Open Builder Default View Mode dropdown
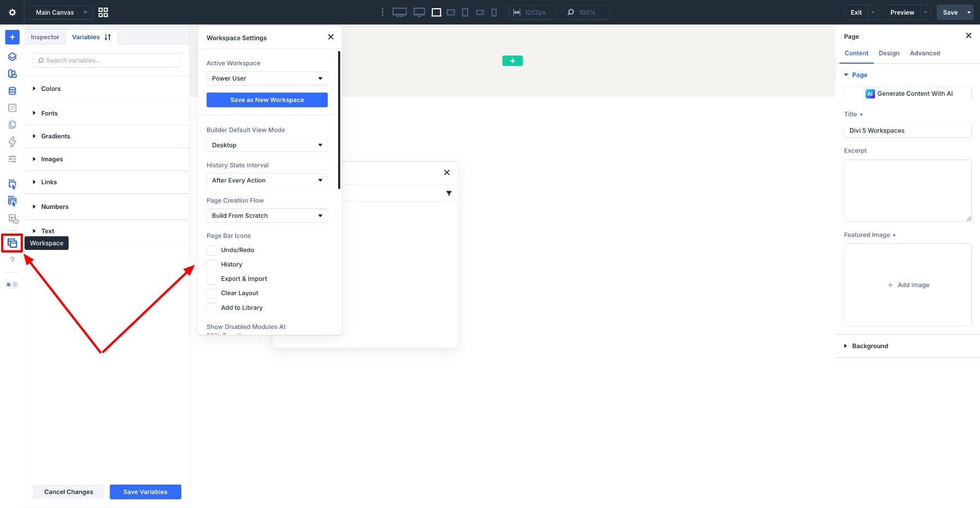The width and height of the screenshot is (980, 508). 267,145
